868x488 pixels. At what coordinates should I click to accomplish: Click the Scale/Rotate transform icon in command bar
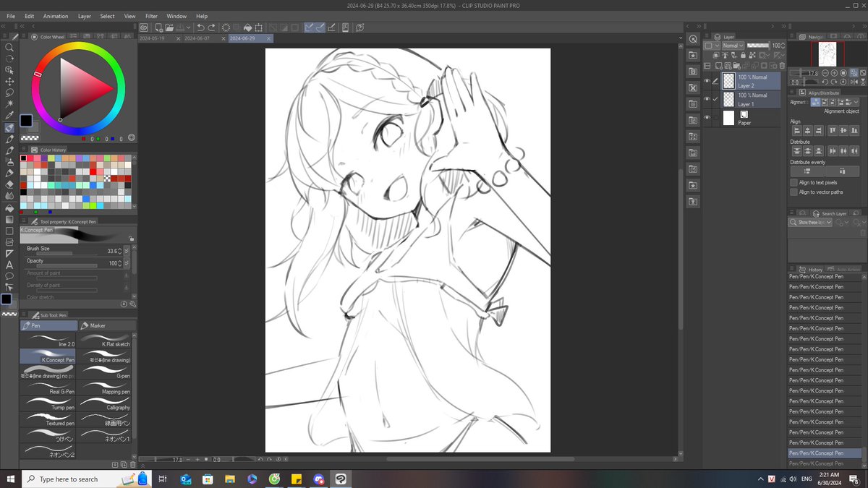260,27
